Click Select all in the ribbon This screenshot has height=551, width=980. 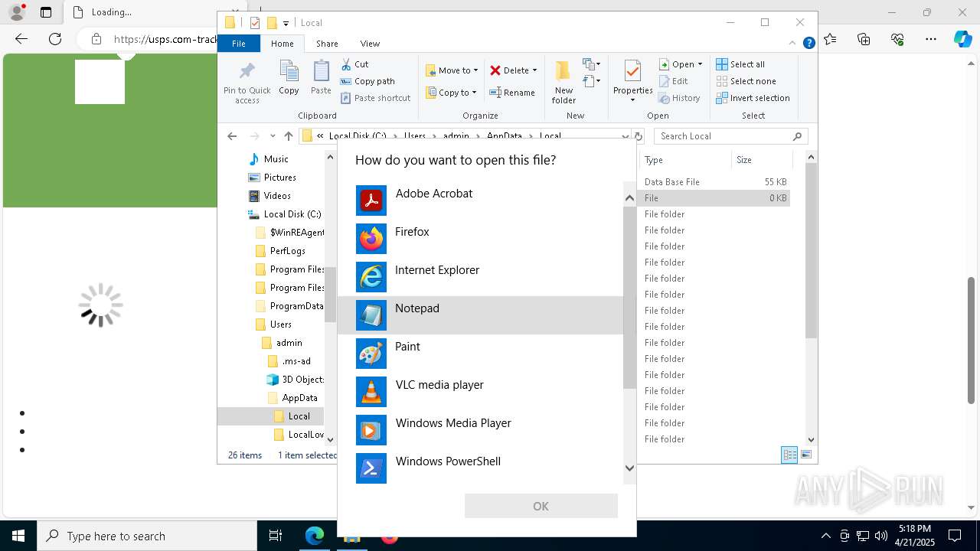coord(740,64)
